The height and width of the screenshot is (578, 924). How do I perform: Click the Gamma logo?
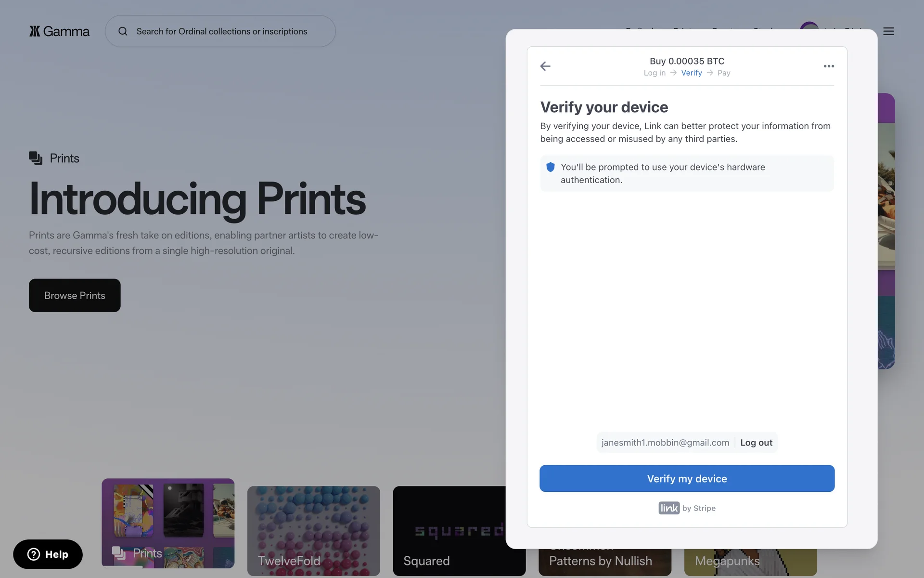coord(59,31)
